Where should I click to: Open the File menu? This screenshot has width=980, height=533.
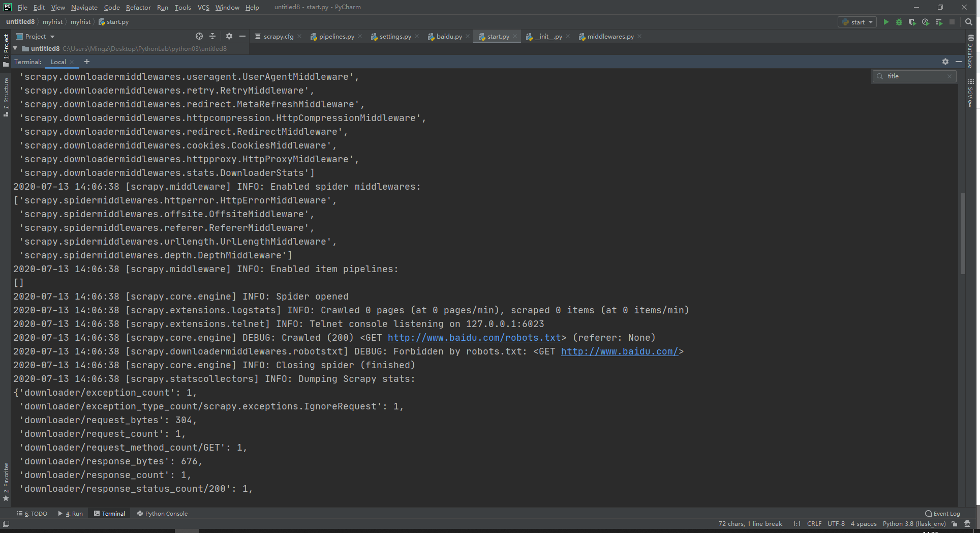(x=22, y=7)
